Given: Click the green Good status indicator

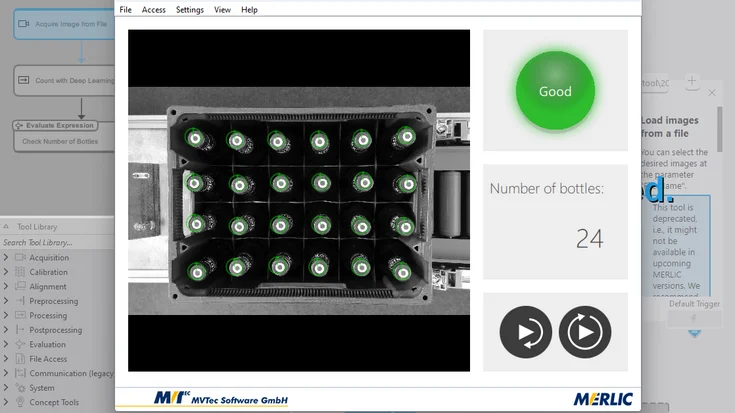Looking at the screenshot, I should click(555, 91).
